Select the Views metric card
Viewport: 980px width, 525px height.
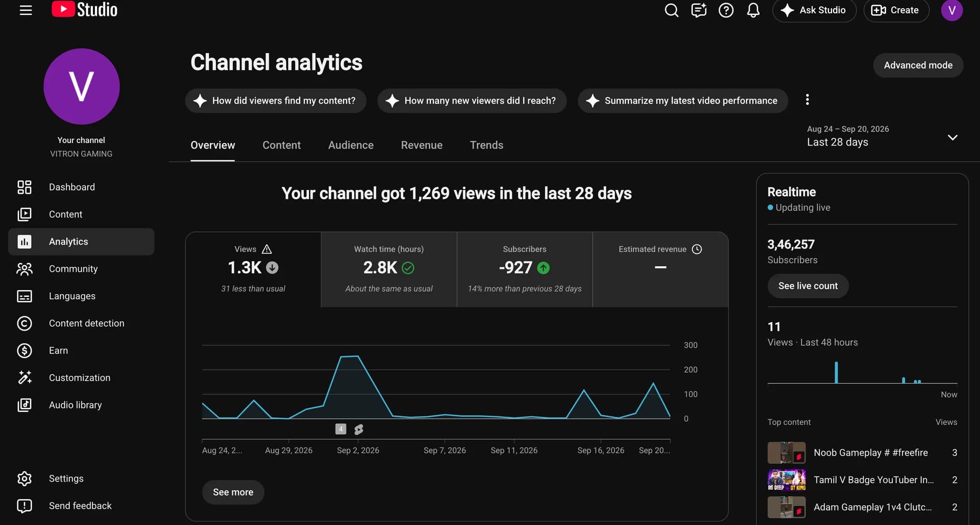point(253,270)
